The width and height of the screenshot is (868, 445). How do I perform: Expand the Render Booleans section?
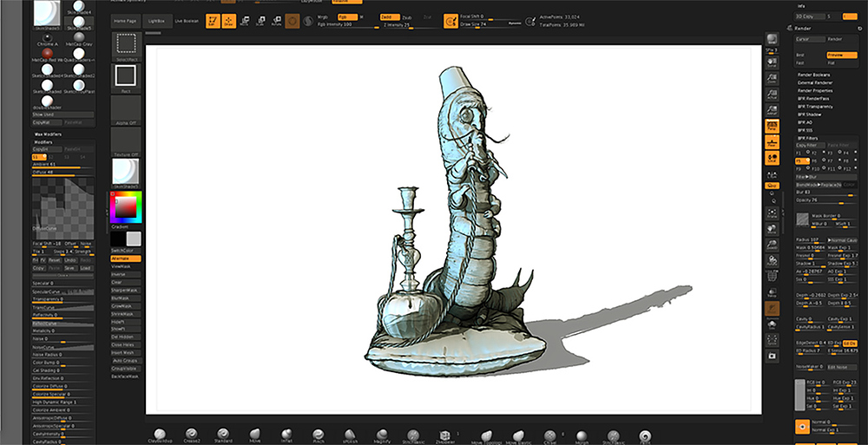click(x=814, y=75)
